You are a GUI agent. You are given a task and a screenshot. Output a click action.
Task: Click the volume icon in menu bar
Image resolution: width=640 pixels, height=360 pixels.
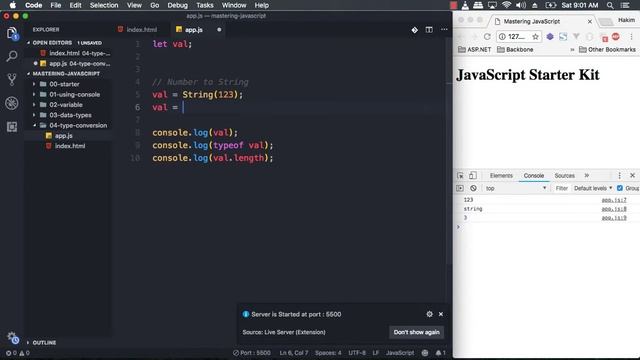[x=520, y=5]
